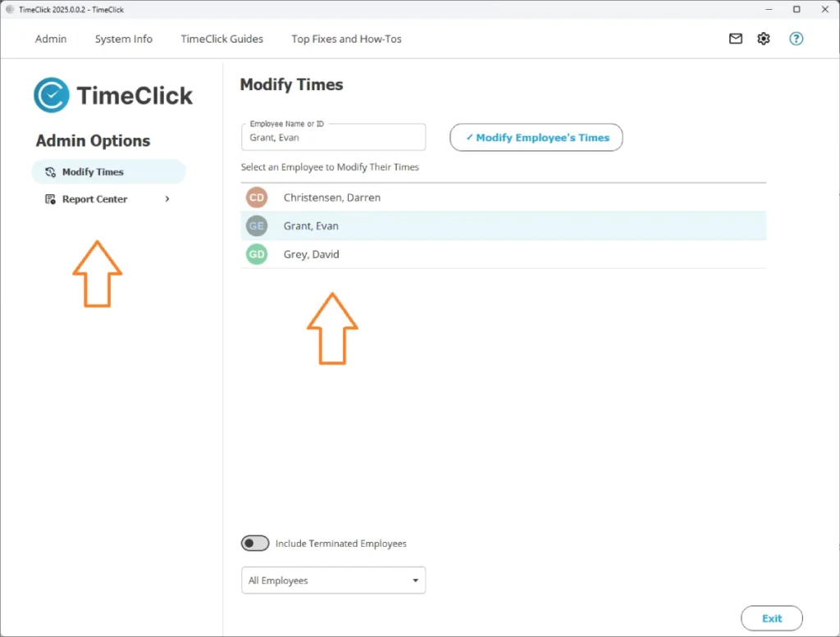This screenshot has width=840, height=637.
Task: Click the help question mark icon
Action: click(795, 39)
